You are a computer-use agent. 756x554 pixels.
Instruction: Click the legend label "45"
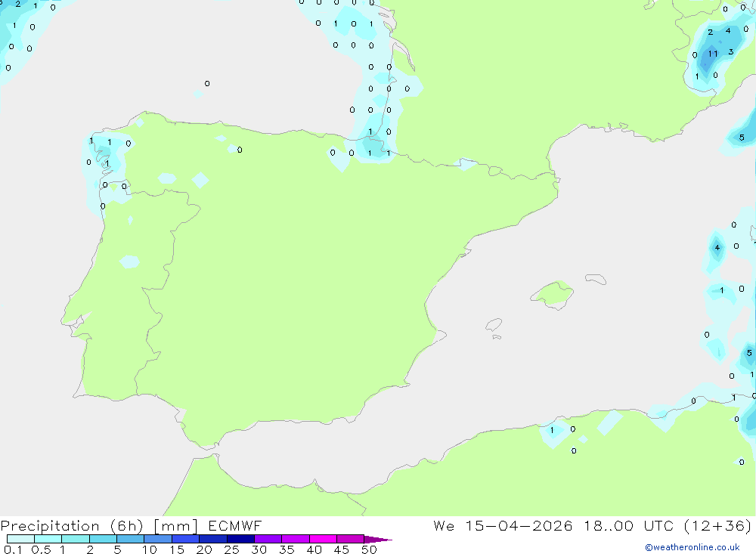[x=342, y=549]
